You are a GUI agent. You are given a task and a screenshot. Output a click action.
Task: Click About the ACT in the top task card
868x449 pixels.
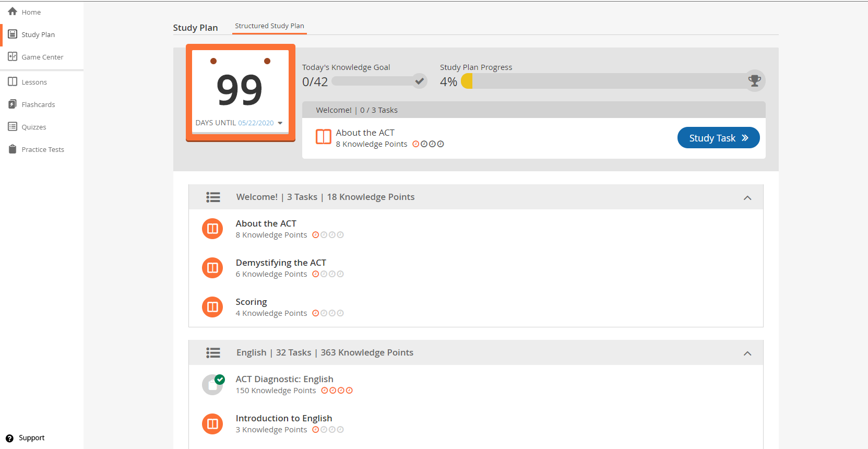(365, 133)
